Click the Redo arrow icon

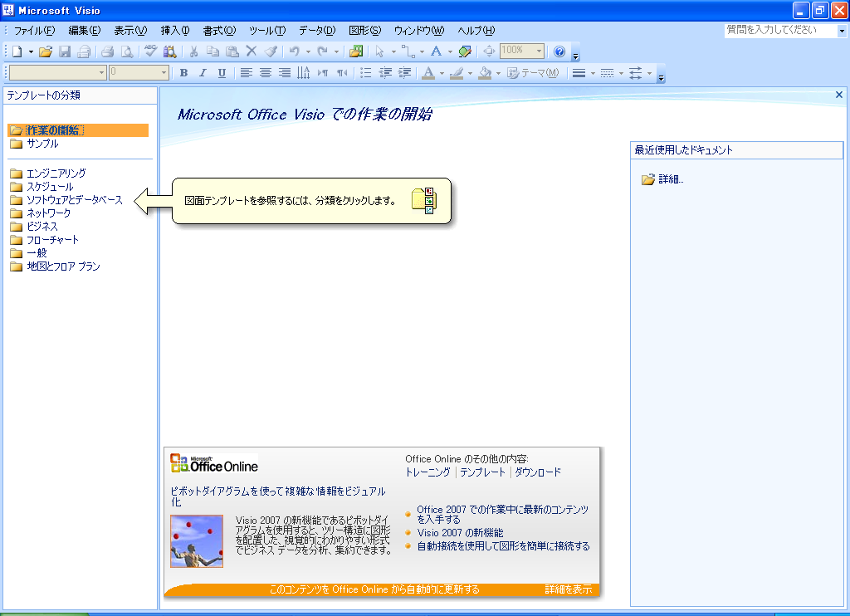[x=323, y=51]
